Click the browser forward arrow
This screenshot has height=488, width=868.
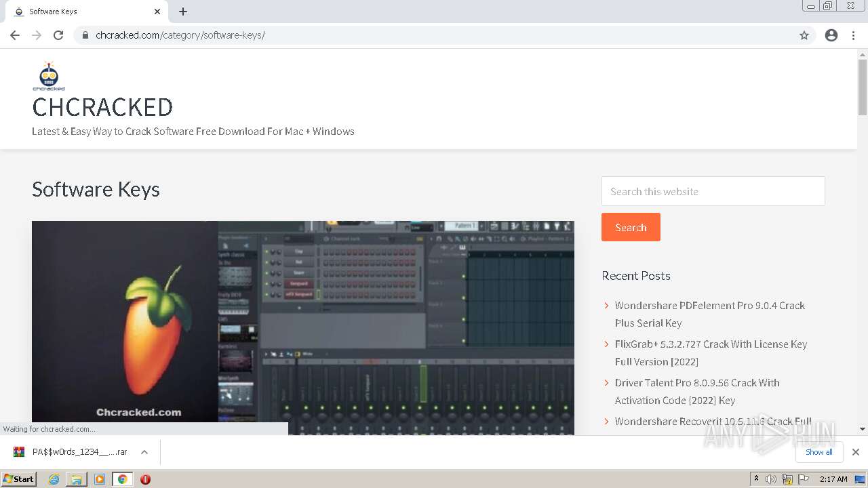(x=37, y=35)
